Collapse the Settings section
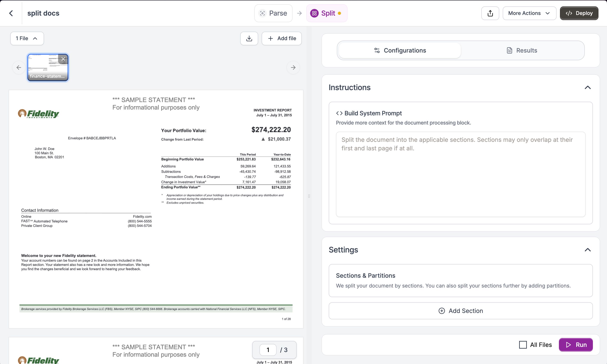 tap(587, 250)
